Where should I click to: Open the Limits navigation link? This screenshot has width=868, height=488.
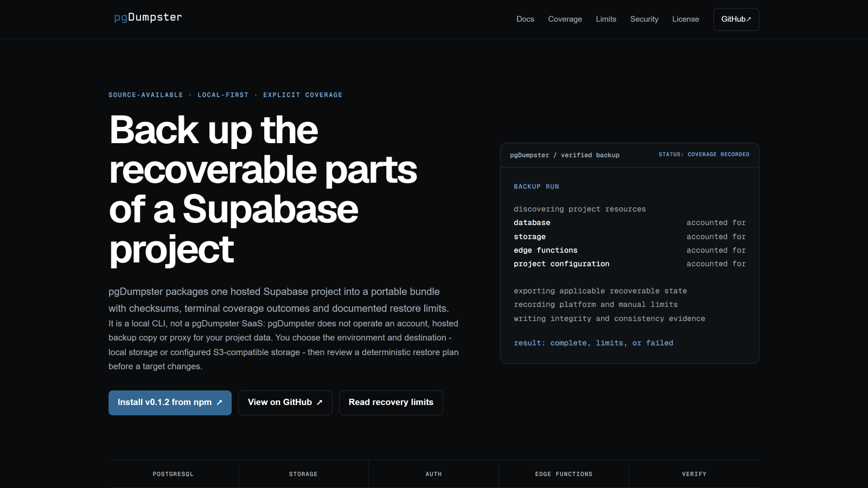pos(606,19)
